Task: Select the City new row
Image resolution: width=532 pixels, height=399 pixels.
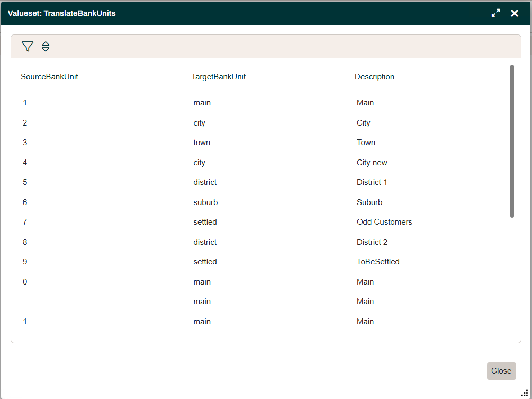Action: click(x=372, y=162)
